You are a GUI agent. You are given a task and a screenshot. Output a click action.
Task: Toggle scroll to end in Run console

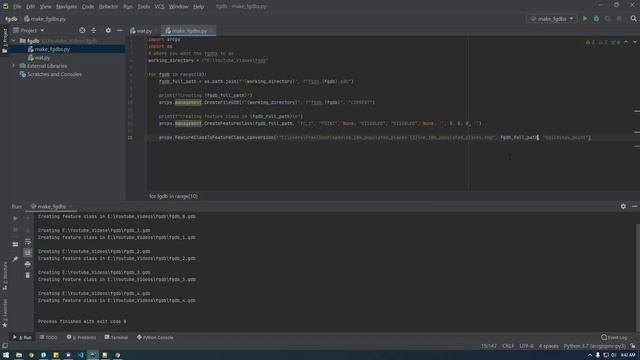[x=27, y=253]
